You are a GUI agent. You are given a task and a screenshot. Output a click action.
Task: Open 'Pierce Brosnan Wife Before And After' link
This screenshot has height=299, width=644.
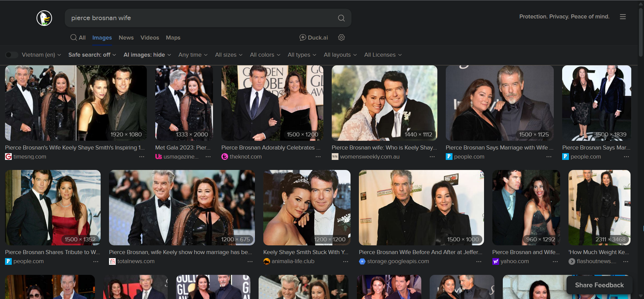coord(421,252)
